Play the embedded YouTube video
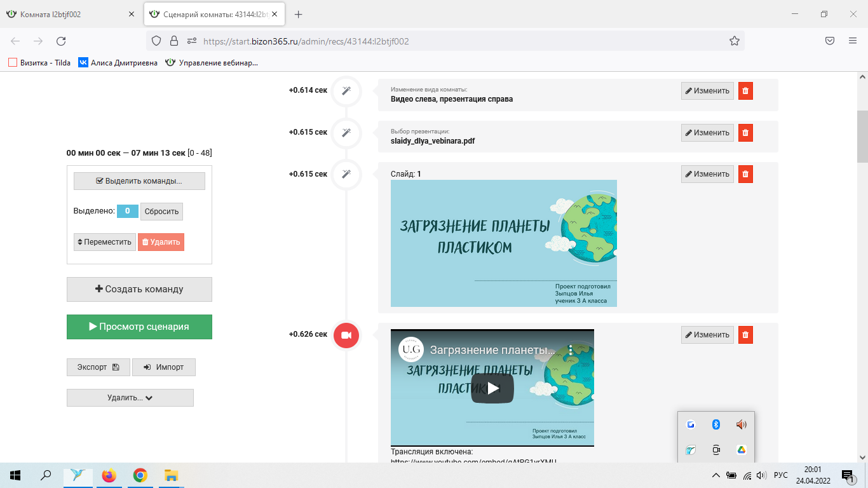Screen dimensions: 868x488 492,388
